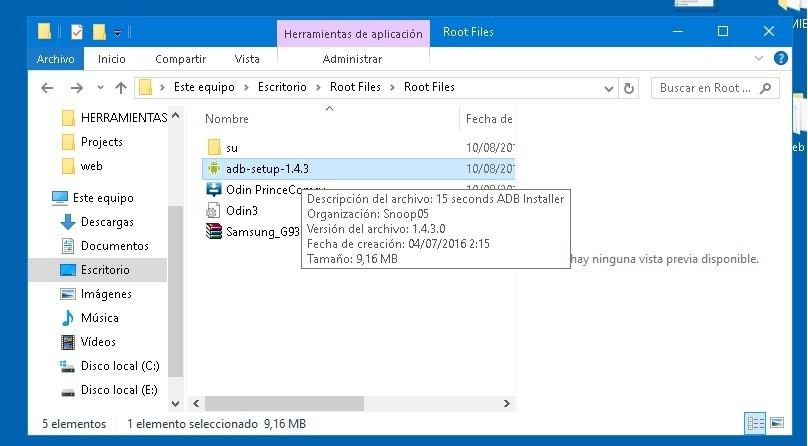Open the blue help question mark
The height and width of the screenshot is (446, 808).
coord(781,58)
